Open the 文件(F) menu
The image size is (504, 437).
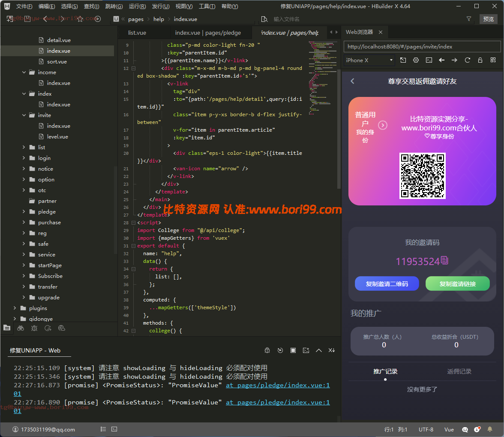coord(24,6)
